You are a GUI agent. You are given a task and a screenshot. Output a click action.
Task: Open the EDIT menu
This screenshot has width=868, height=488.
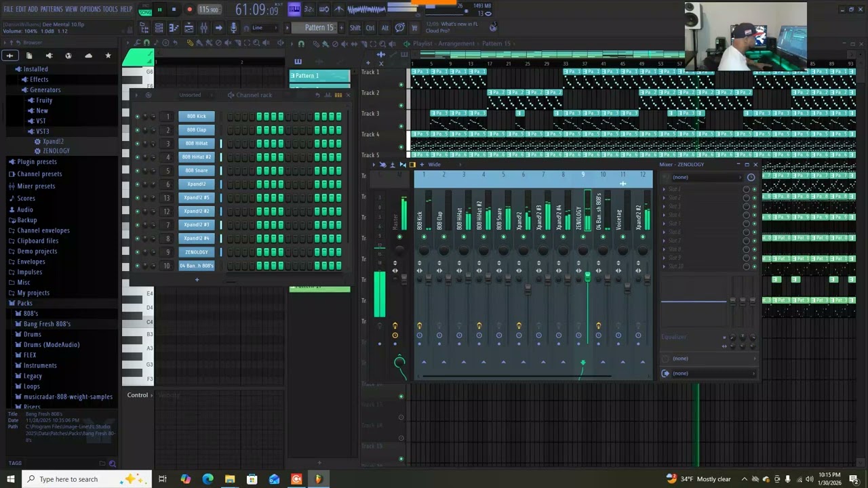point(20,9)
